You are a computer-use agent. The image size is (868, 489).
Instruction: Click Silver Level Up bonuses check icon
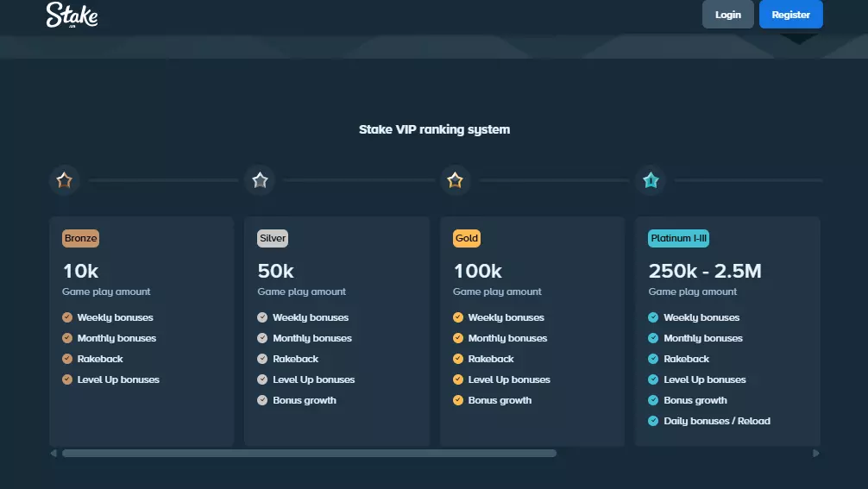(262, 379)
